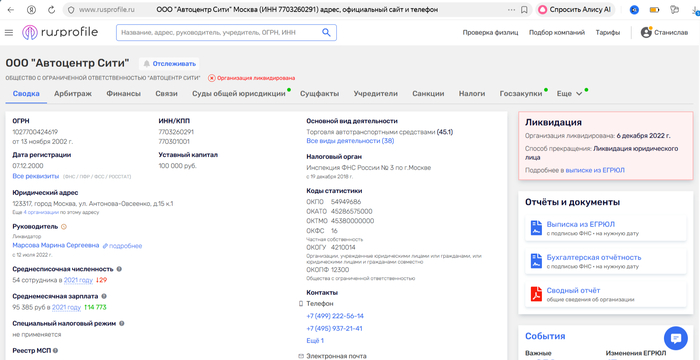This screenshot has height=360, width=700.
Task: Select the ИНН value 7703260291
Action: pyautogui.click(x=176, y=132)
